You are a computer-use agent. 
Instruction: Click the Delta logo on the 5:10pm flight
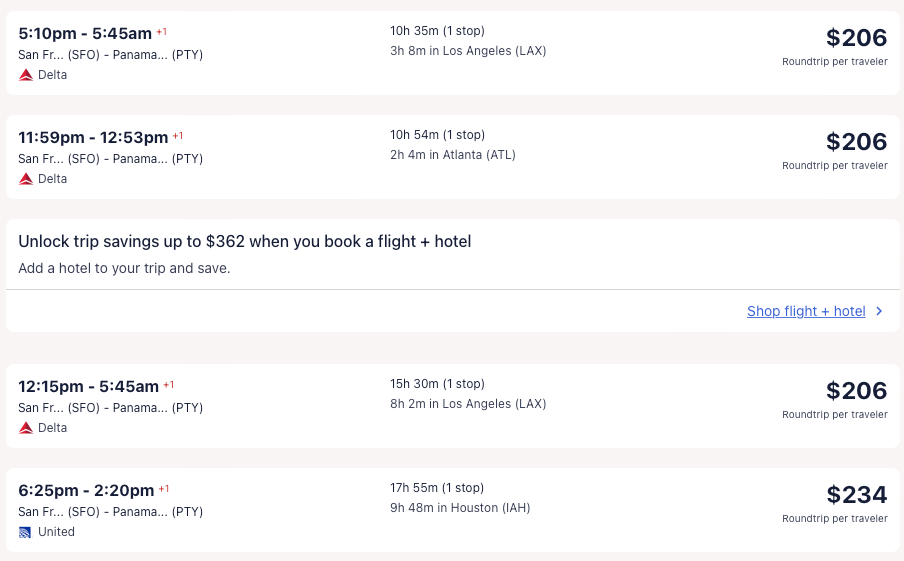(26, 75)
